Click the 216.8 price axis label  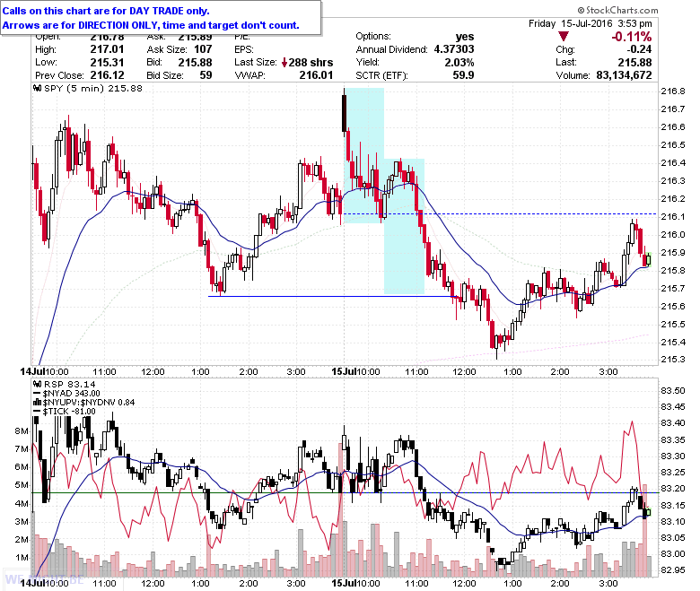click(673, 91)
